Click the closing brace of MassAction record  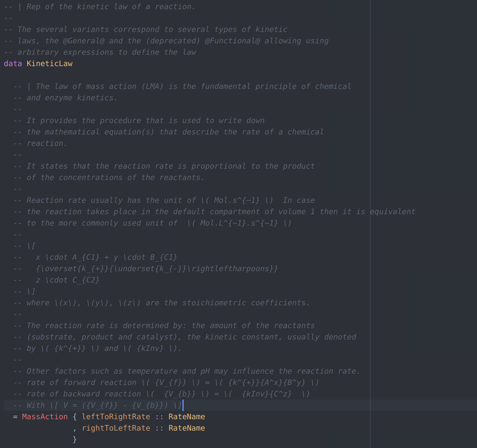tap(74, 439)
